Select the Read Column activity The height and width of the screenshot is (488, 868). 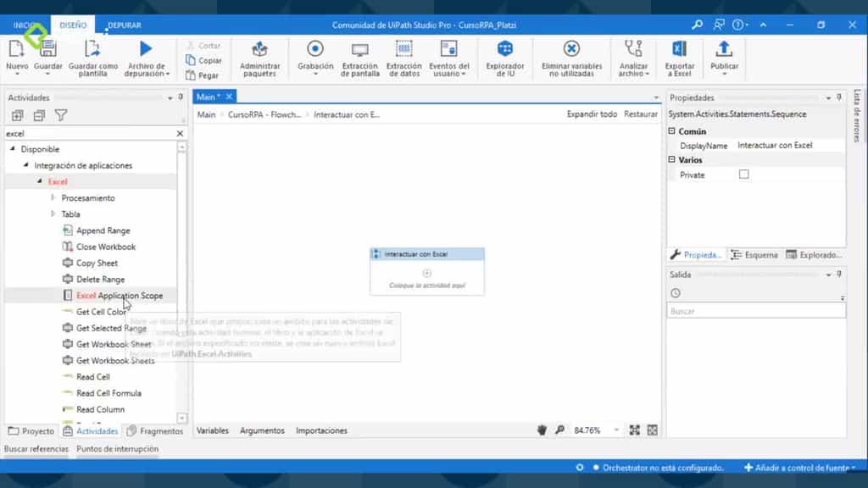100,409
